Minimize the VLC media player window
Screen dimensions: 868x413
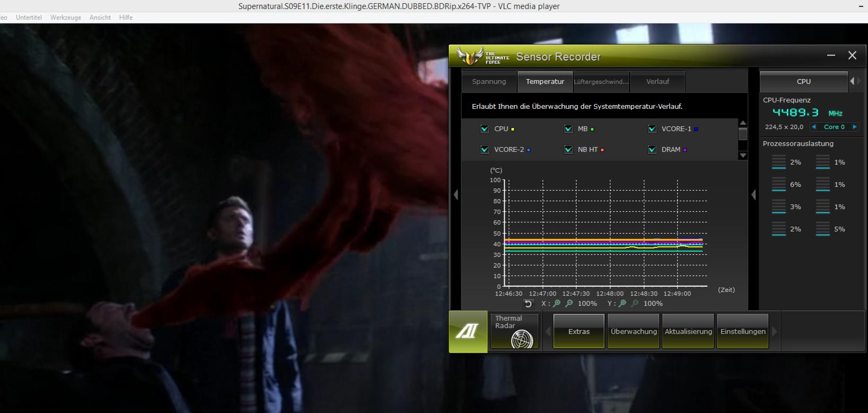861,6
